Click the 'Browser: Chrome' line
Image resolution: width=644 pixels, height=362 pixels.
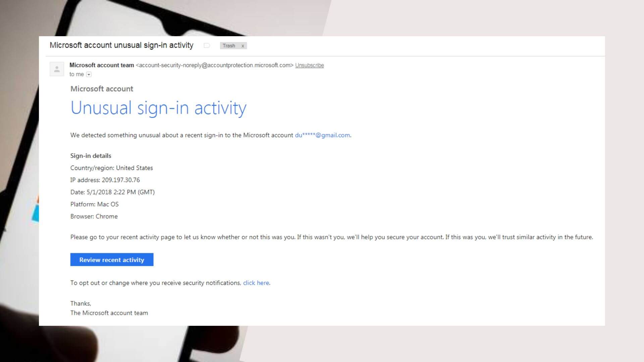tap(94, 216)
